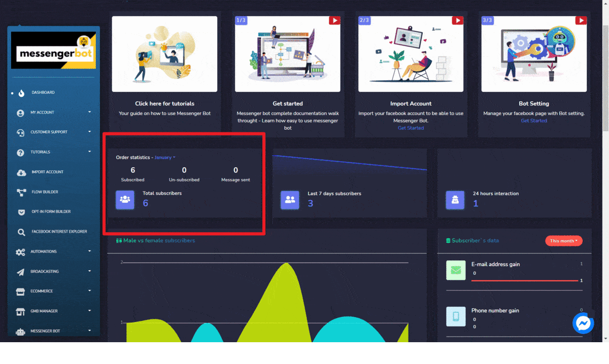Viewport: 609px width, 364px height.
Task: Open the Import Account card illustration
Action: coord(411,54)
